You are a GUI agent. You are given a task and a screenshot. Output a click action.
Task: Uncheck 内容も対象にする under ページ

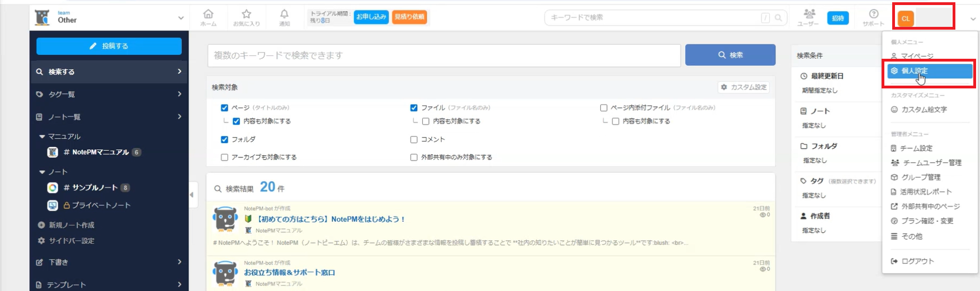click(236, 121)
